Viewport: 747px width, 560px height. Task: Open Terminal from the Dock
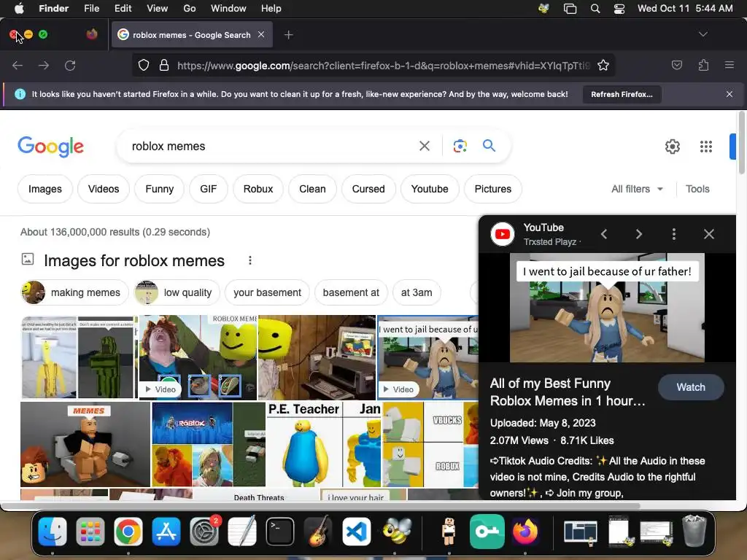tap(280, 532)
